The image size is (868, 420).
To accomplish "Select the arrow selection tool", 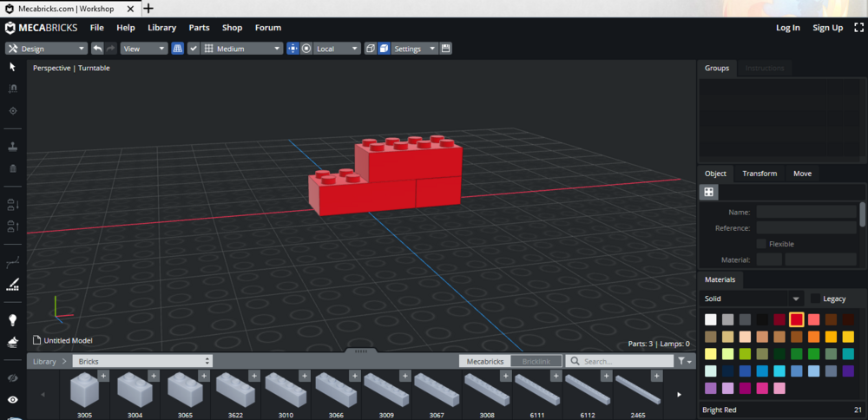I will 13,67.
